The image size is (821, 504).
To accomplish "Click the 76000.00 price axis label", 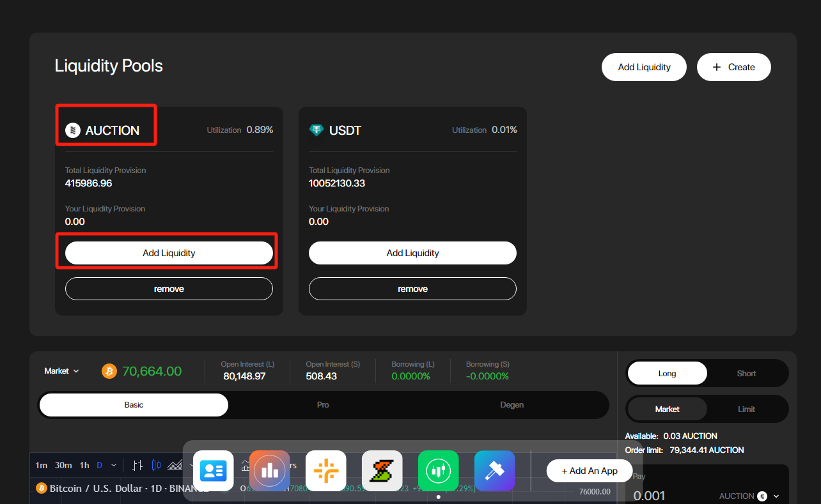I will click(x=595, y=492).
